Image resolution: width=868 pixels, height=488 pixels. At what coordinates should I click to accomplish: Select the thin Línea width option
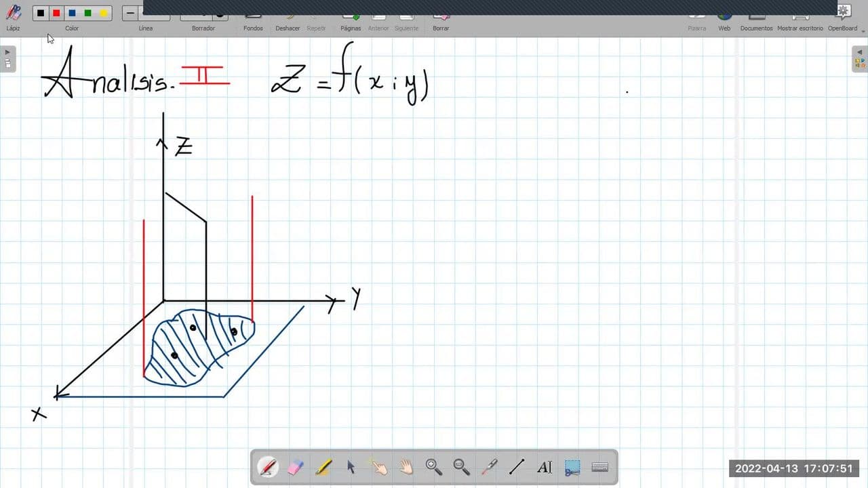131,14
